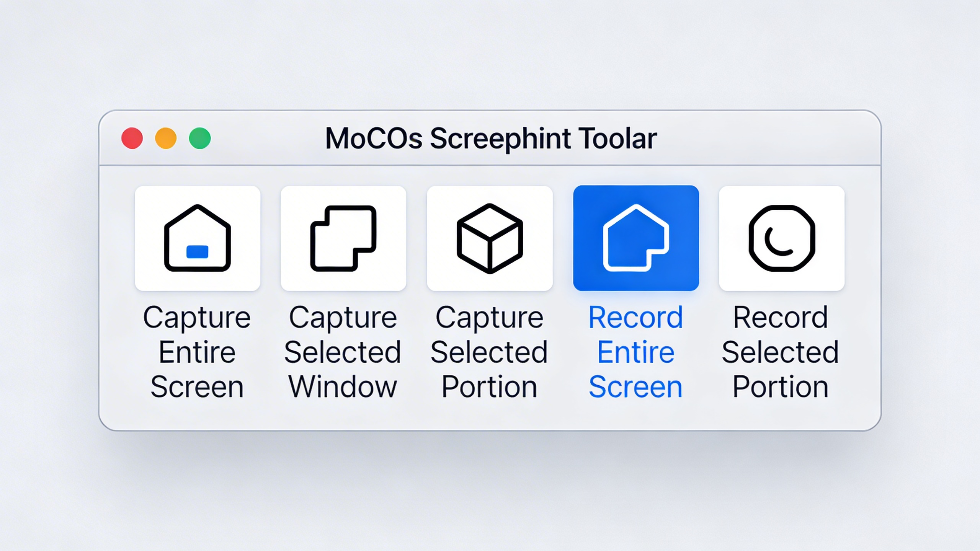Choose the Capture Selected Portion cube icon

coord(490,238)
